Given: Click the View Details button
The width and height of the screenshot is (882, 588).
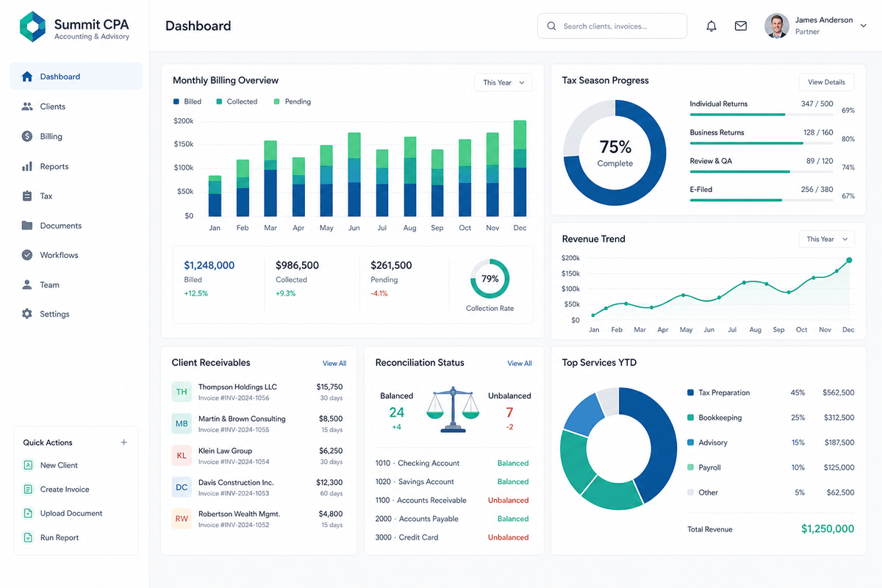Looking at the screenshot, I should point(827,82).
